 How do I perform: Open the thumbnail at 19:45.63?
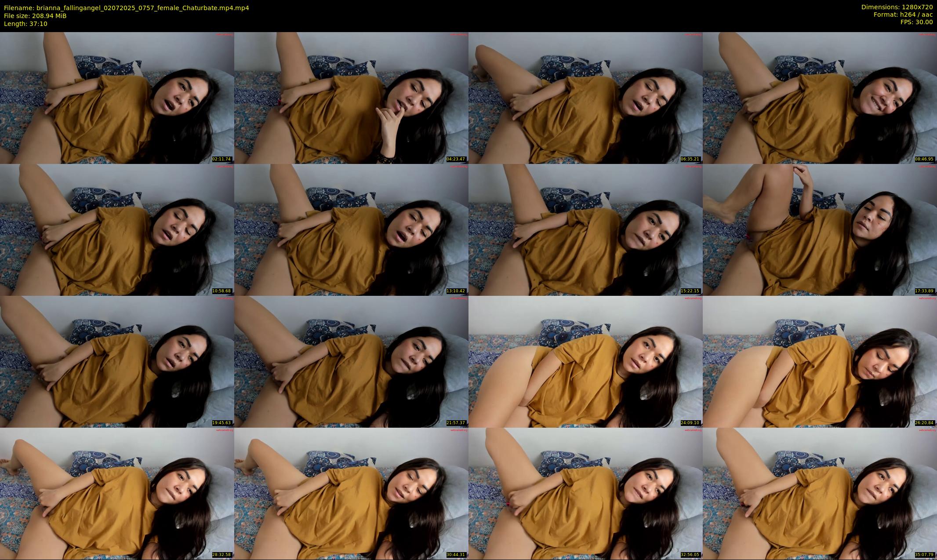[117, 361]
